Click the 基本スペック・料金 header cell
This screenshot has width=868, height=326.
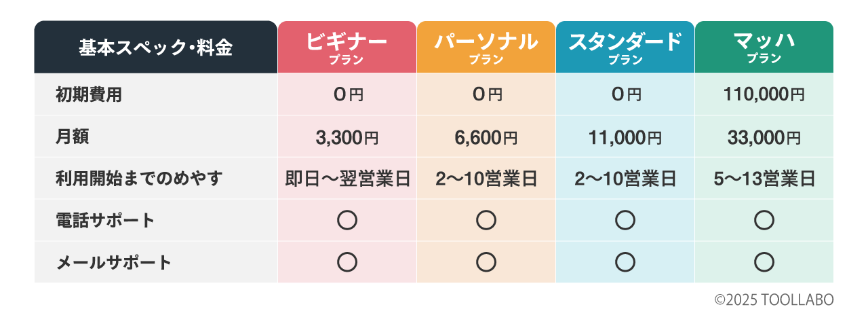click(x=156, y=47)
